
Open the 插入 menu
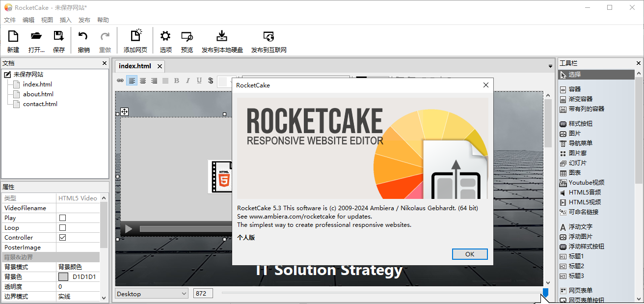tap(65, 20)
